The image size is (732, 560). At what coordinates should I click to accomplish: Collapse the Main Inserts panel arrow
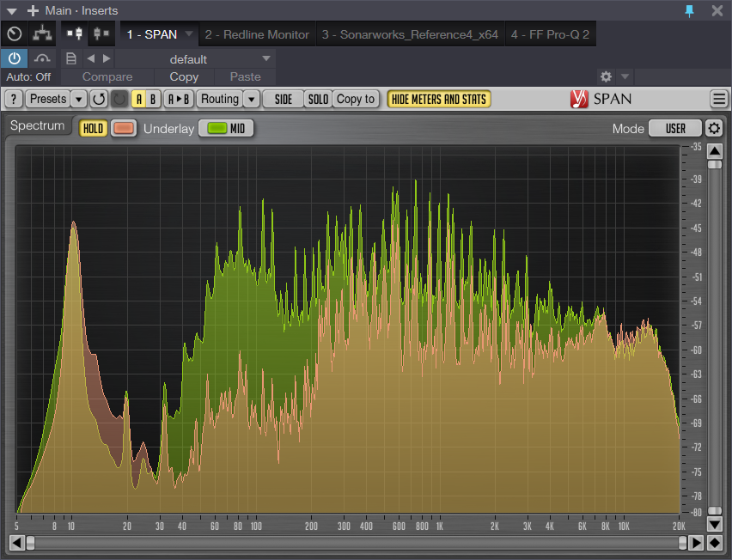click(x=12, y=10)
